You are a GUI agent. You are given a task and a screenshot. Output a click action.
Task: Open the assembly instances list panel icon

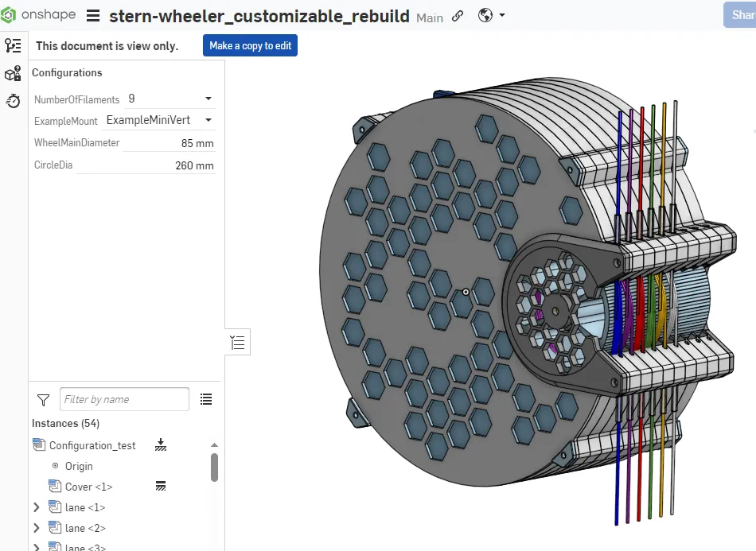[x=13, y=45]
